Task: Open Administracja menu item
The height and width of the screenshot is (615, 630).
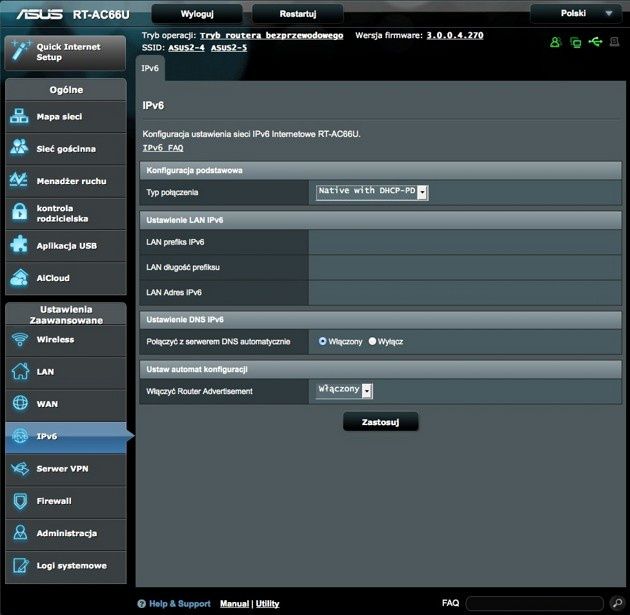Action: (x=66, y=533)
